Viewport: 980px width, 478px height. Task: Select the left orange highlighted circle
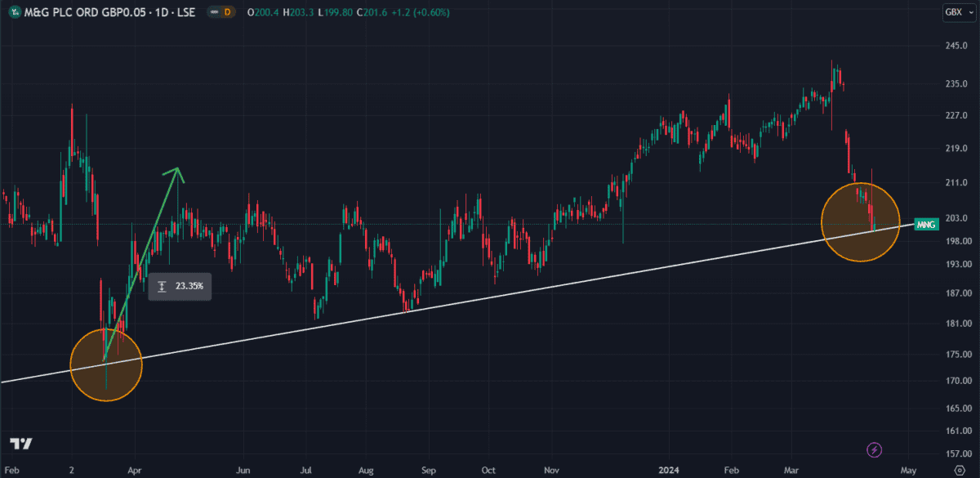[x=106, y=364]
